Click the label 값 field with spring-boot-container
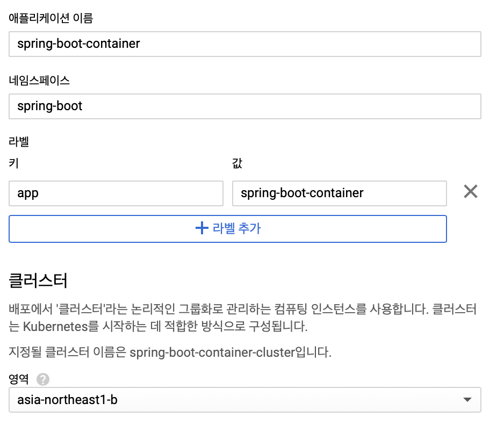 tap(339, 193)
